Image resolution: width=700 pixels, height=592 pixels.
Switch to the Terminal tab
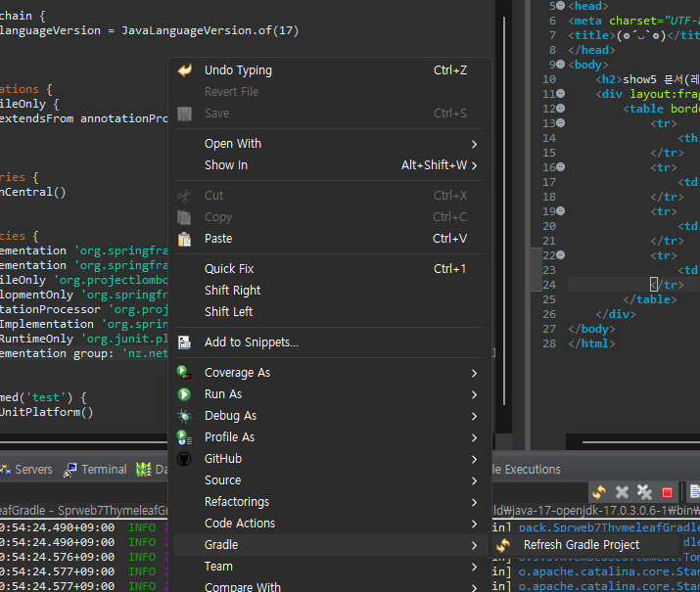coord(95,470)
